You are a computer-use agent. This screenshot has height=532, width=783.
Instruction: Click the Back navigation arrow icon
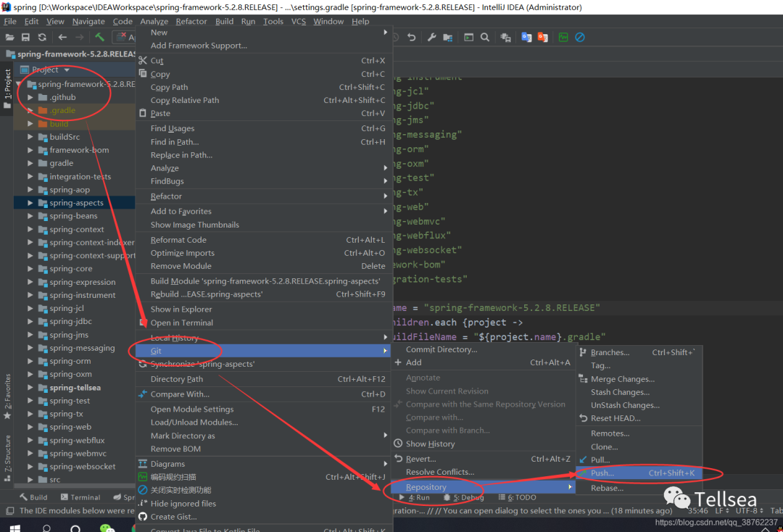pos(62,37)
